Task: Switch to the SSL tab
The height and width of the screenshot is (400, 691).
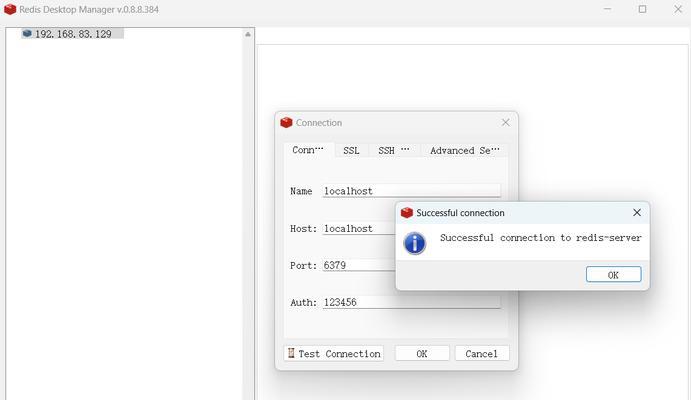Action: pyautogui.click(x=351, y=150)
